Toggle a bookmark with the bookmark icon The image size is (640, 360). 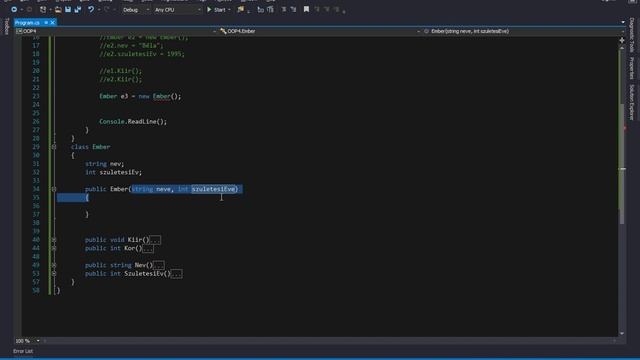pyautogui.click(x=306, y=9)
